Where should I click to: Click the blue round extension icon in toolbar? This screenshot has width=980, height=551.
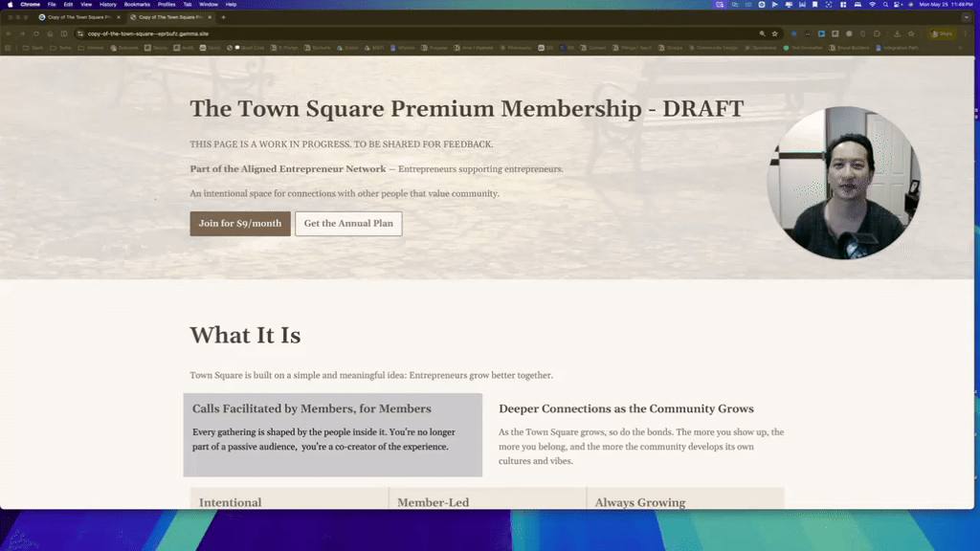793,33
